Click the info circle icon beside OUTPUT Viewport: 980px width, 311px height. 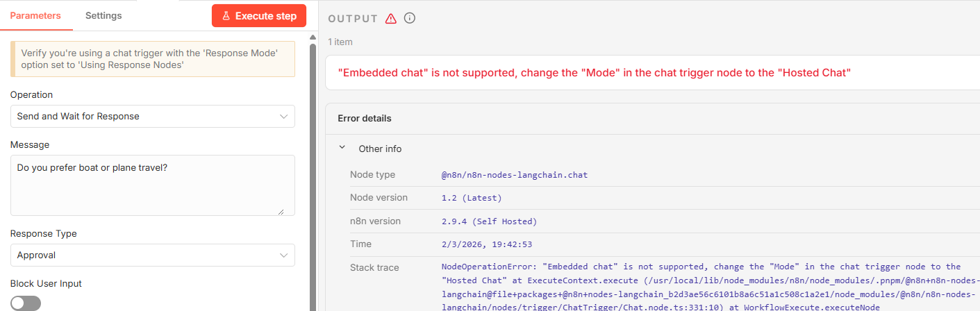click(410, 19)
